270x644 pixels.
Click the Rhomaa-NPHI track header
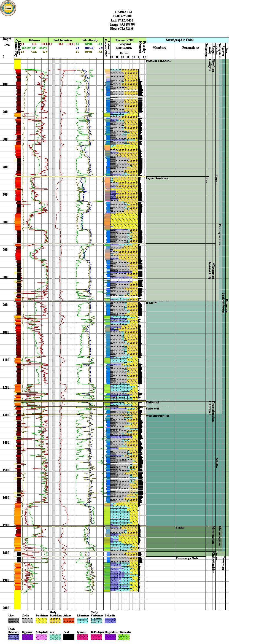tap(124, 40)
